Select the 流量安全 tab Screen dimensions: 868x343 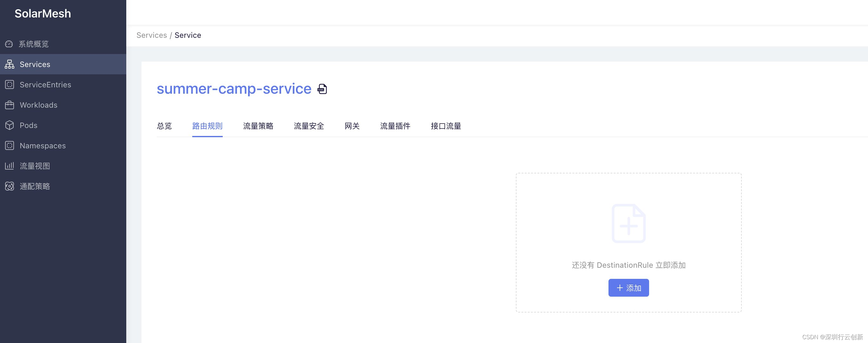pos(308,125)
